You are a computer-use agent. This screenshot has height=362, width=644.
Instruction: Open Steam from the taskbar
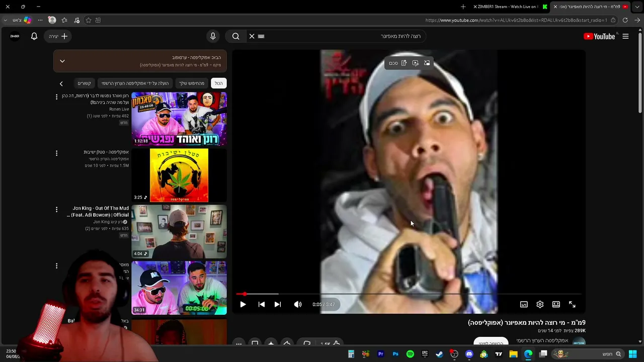point(440,354)
